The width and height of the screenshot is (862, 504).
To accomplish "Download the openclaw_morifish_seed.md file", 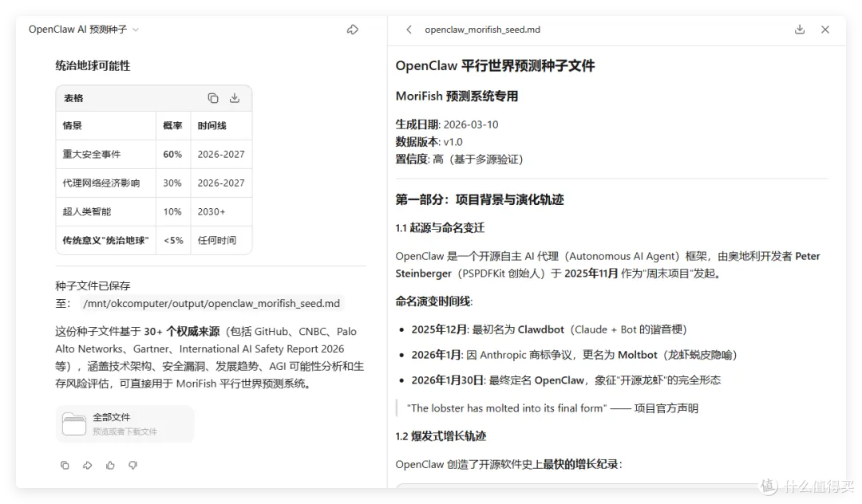I will click(800, 30).
